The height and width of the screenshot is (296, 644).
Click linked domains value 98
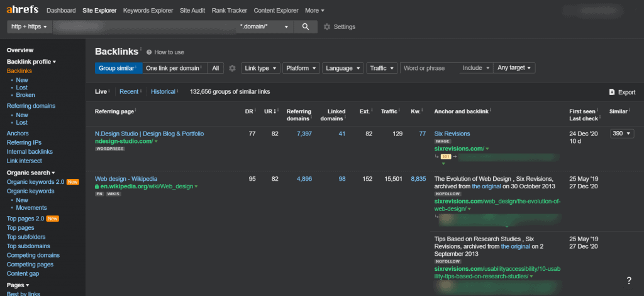point(341,179)
